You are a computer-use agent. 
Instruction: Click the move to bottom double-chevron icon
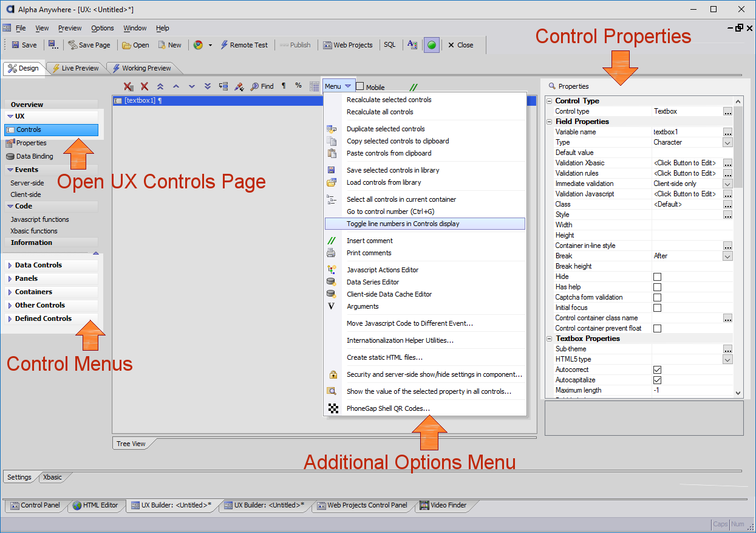208,86
